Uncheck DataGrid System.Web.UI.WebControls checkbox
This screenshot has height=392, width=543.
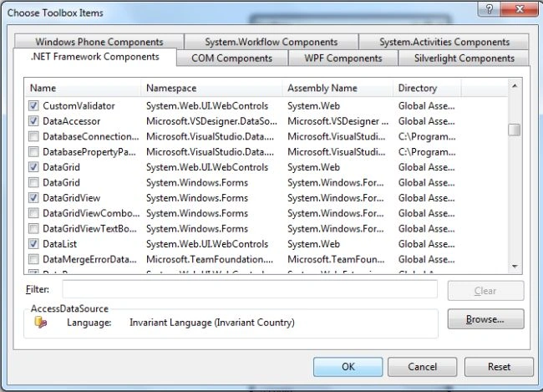click(33, 167)
